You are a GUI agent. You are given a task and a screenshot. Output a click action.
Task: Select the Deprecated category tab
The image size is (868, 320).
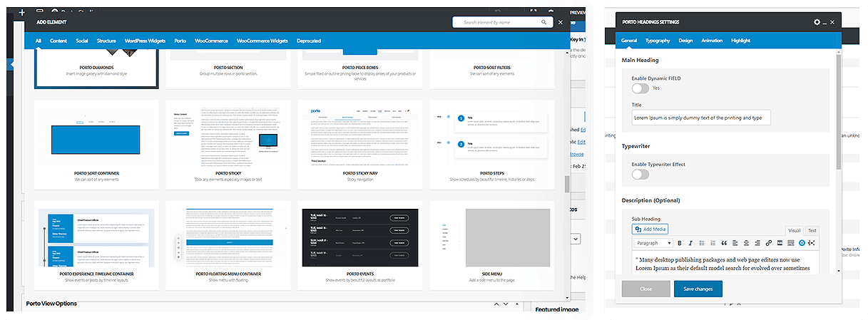(309, 41)
